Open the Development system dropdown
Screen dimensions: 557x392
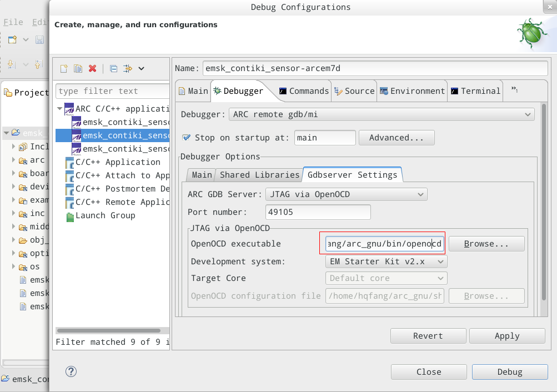tap(385, 261)
